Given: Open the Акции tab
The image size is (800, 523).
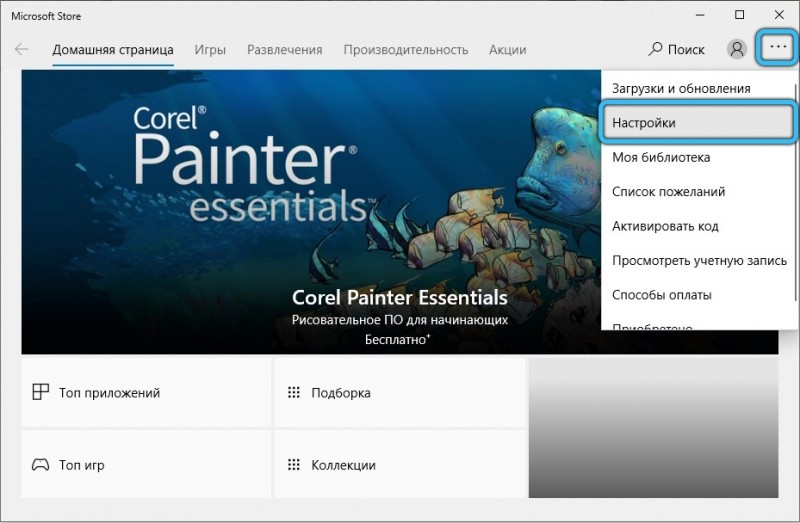Looking at the screenshot, I should pyautogui.click(x=507, y=50).
